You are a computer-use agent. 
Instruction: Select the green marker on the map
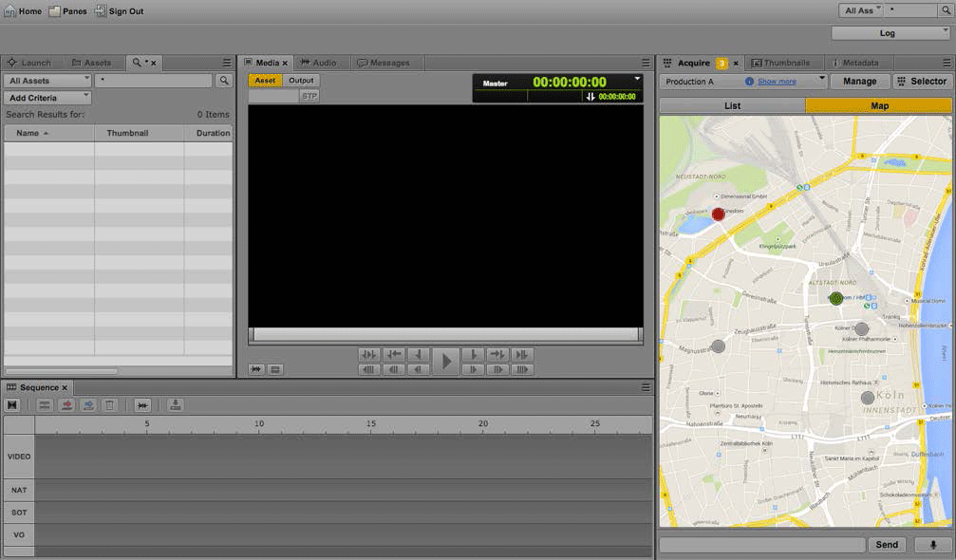click(835, 298)
